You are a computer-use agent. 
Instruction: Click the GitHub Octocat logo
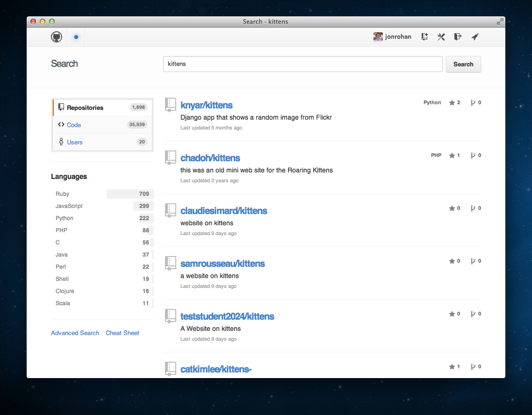57,37
